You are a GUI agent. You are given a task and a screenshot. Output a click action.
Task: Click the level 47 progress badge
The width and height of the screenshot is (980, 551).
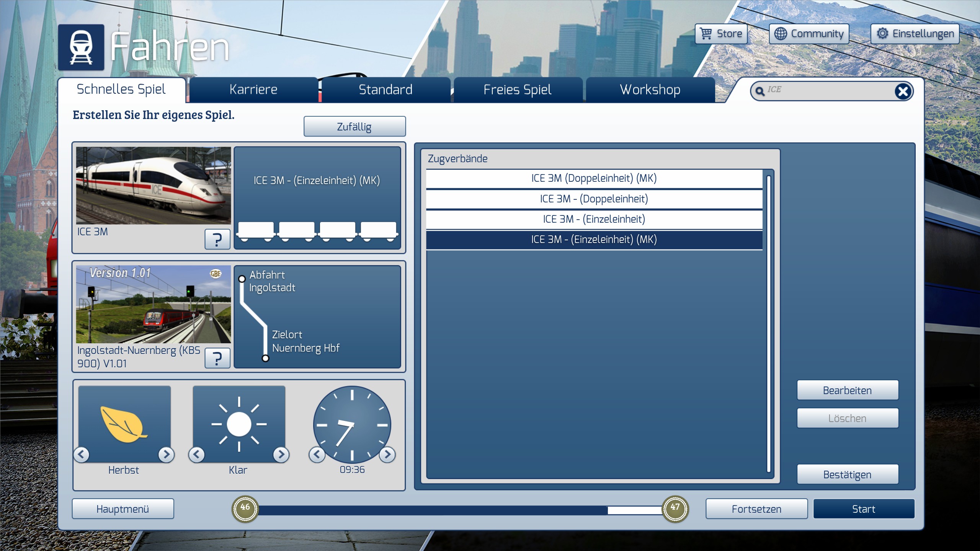pyautogui.click(x=675, y=509)
